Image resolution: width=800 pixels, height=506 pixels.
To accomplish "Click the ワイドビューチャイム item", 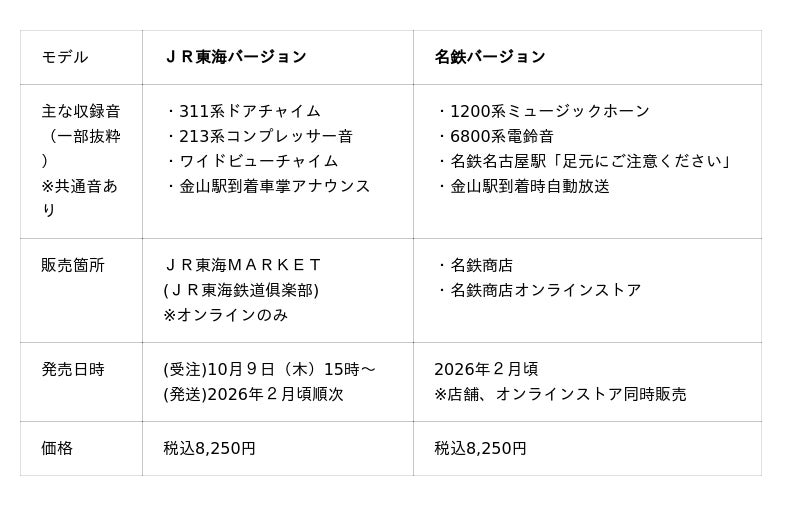I will [x=251, y=161].
